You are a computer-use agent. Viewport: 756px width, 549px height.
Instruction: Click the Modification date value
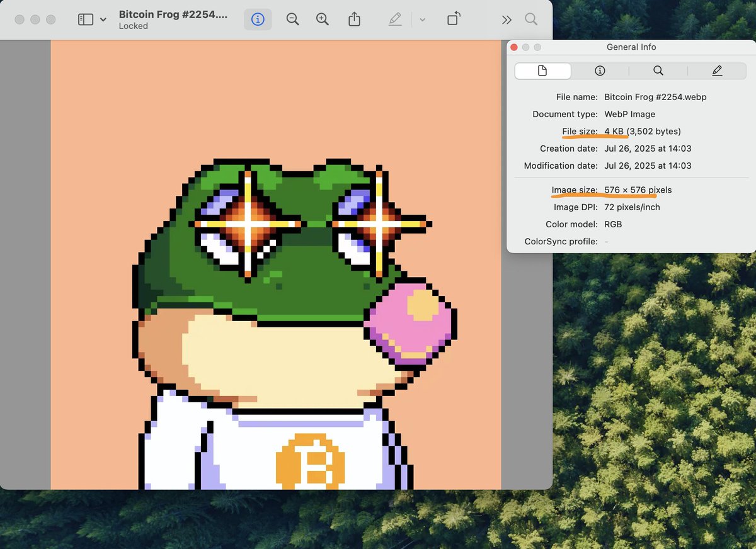tap(648, 166)
